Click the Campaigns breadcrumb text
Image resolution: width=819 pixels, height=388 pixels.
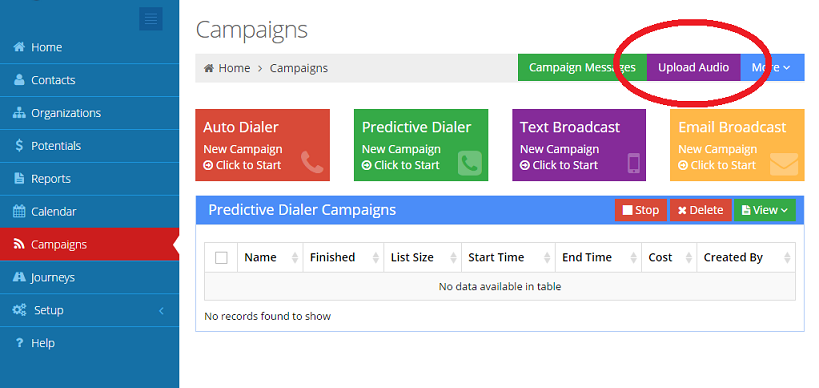[299, 68]
